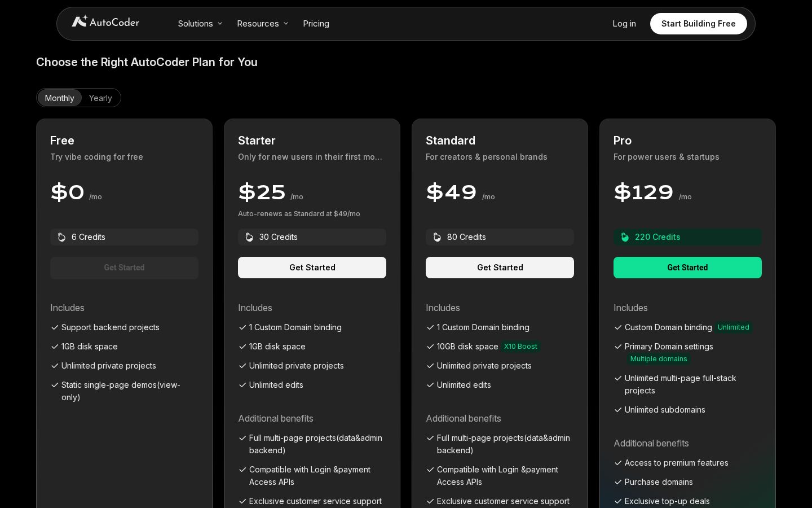Viewport: 812px width, 508px height.
Task: Expand the Solutions dropdown menu
Action: pos(200,24)
